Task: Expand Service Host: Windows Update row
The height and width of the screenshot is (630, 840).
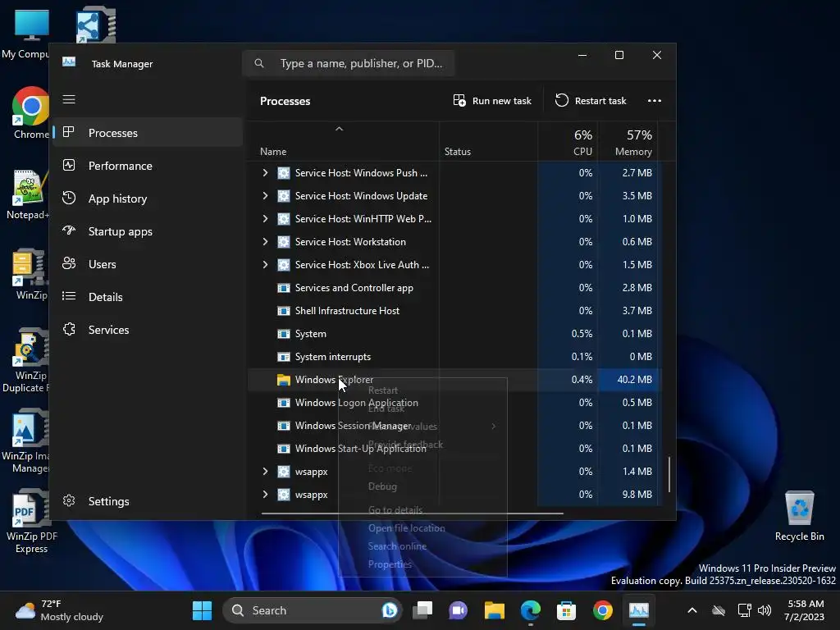Action: [x=265, y=195]
